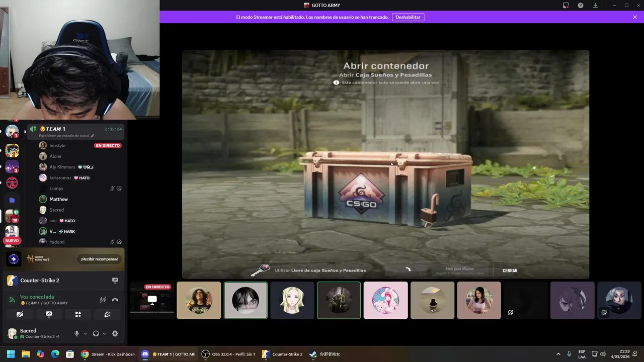Toggle screen share in voice panel
644x362 pixels.
[x=49, y=314]
